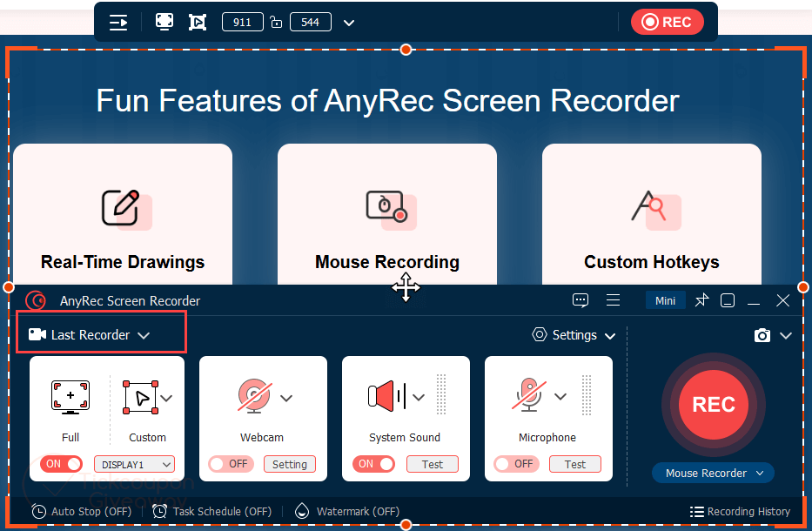Adjust the System Sound level meter
812x531 pixels.
coord(440,394)
